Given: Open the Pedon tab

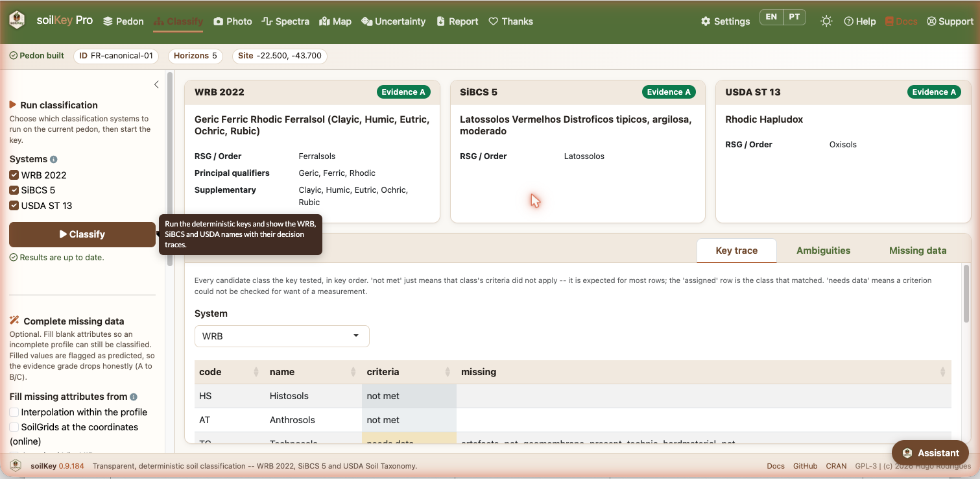Looking at the screenshot, I should (x=123, y=21).
